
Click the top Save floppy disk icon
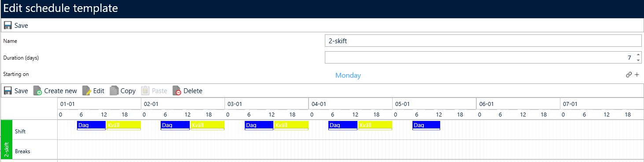tap(7, 26)
